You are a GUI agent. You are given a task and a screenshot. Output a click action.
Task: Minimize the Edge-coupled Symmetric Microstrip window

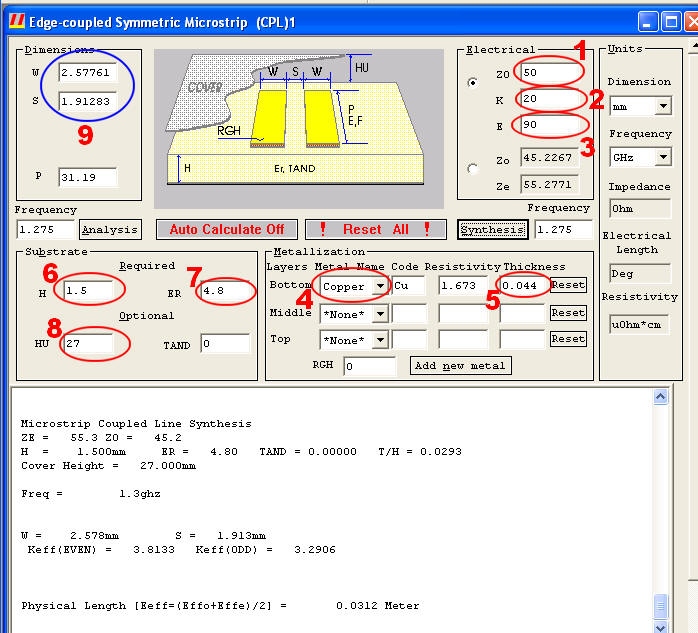click(647, 21)
